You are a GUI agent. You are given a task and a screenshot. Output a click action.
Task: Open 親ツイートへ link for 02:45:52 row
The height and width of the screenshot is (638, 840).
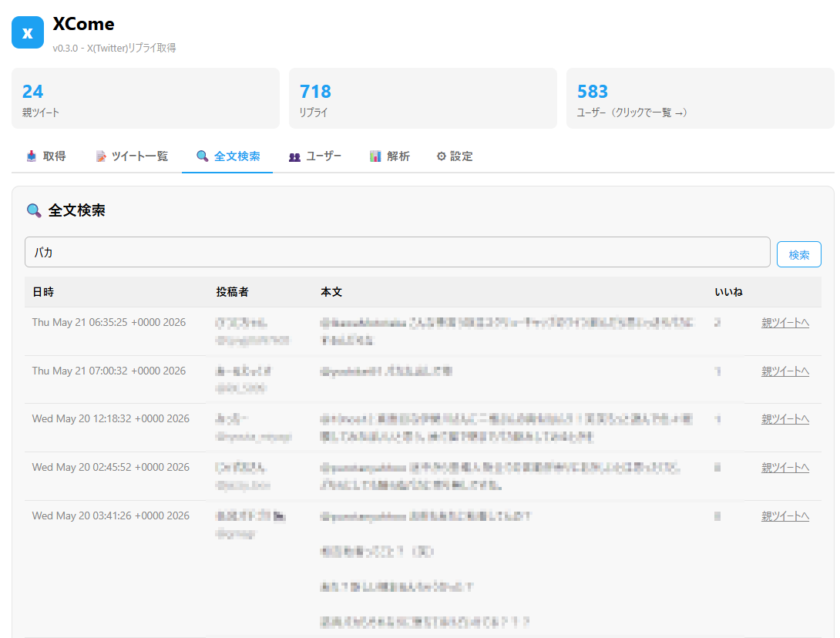[785, 467]
